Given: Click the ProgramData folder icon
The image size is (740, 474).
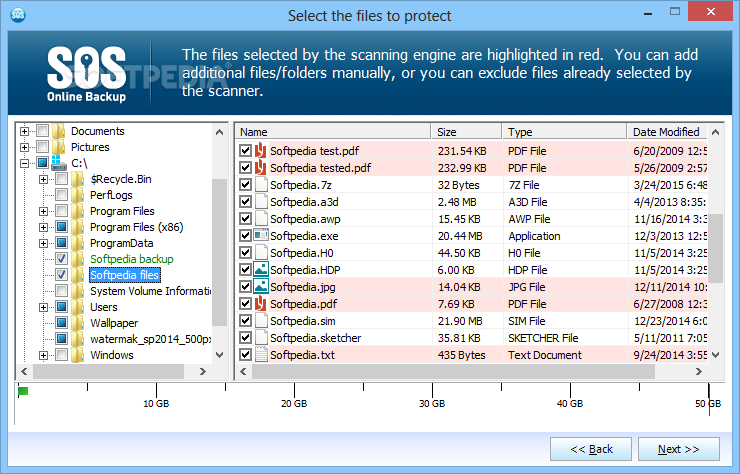Looking at the screenshot, I should point(77,243).
